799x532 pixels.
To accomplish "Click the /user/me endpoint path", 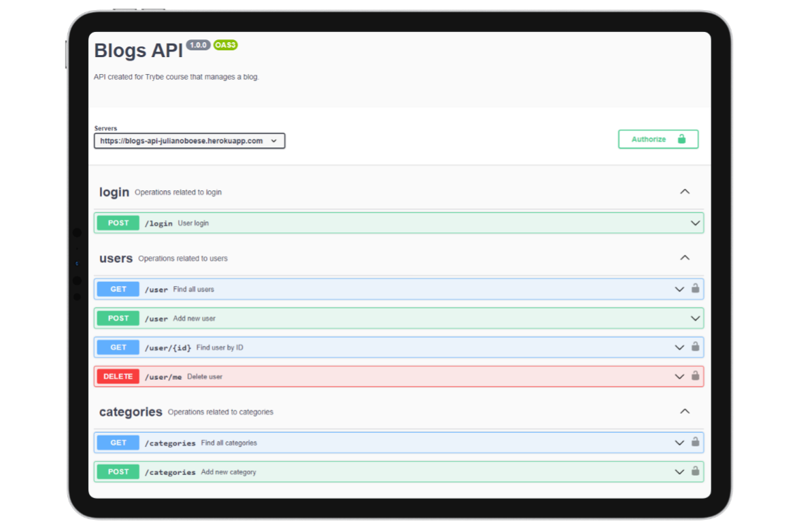I will [163, 376].
